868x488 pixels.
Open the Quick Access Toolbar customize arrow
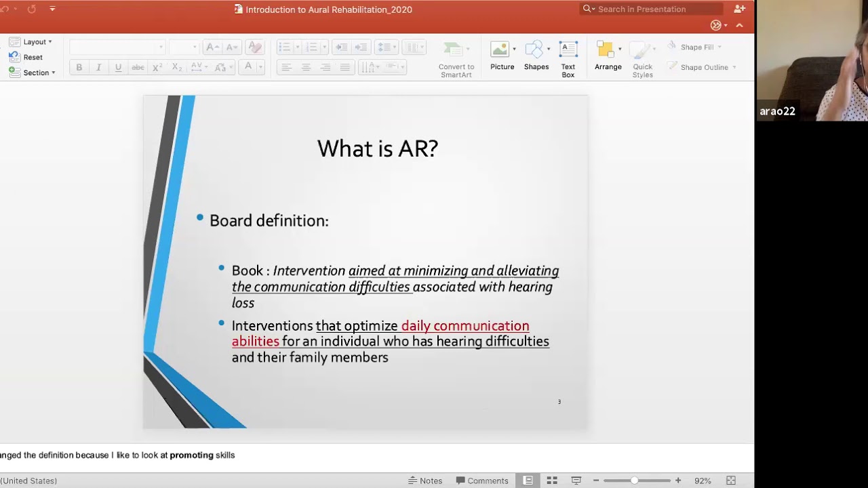[x=52, y=9]
